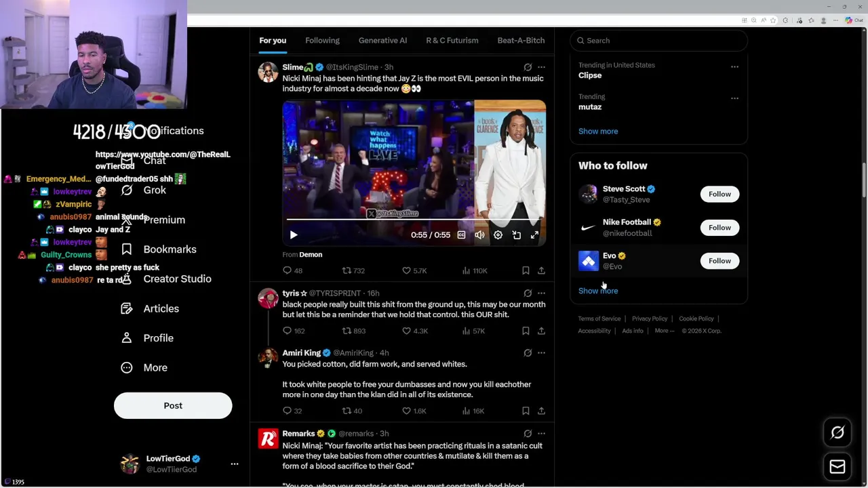Bookmark Amiri King's post
This screenshot has height=488, width=868.
pos(526,411)
